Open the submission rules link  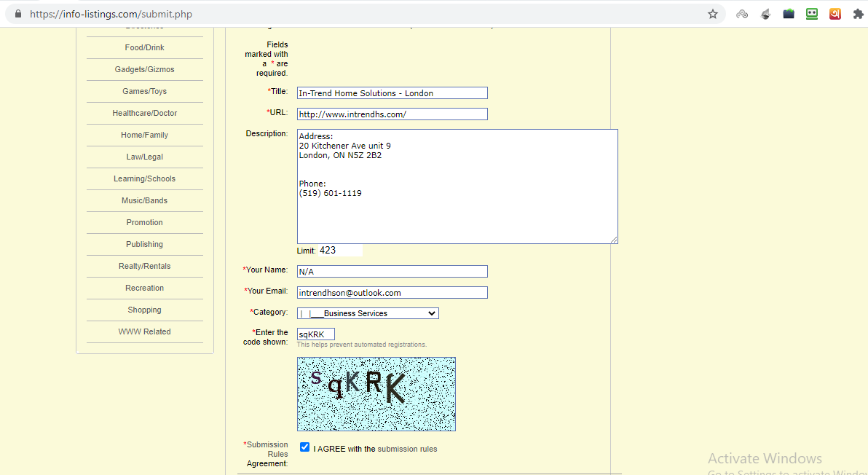407,449
